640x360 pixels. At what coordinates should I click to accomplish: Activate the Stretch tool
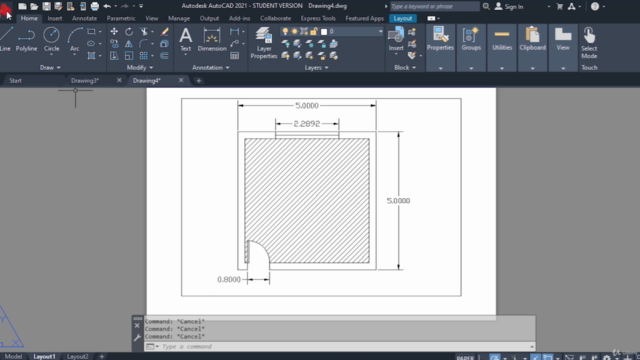(114, 56)
